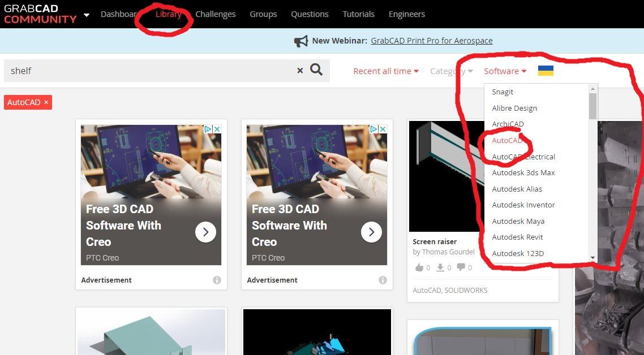Click the comment icon on Screen raiser
The height and width of the screenshot is (355, 644).
(x=461, y=267)
